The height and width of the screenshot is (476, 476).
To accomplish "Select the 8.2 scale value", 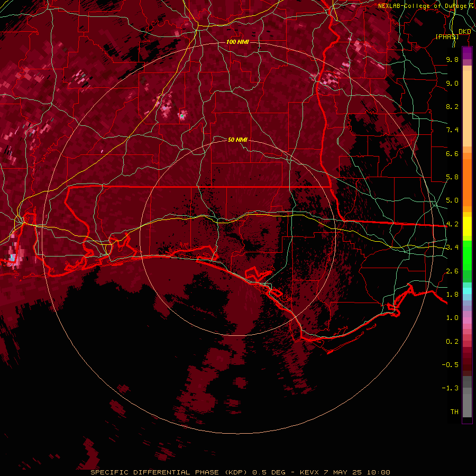I will 452,106.
